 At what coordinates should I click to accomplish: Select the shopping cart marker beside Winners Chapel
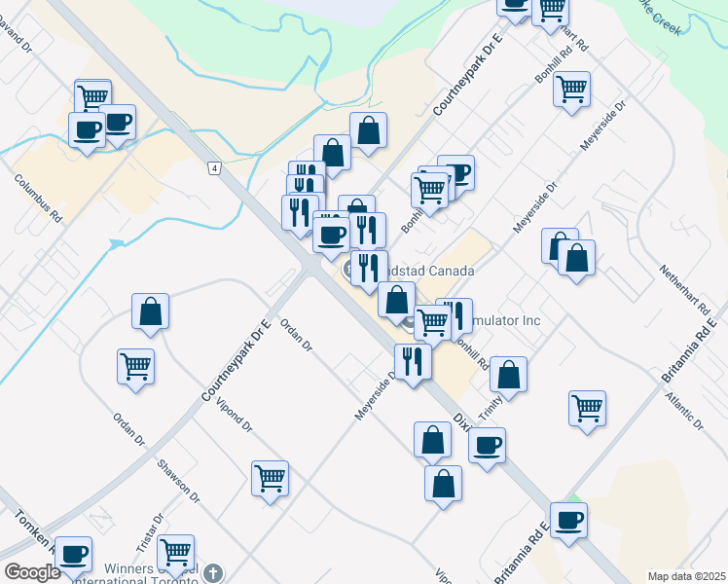tap(175, 553)
